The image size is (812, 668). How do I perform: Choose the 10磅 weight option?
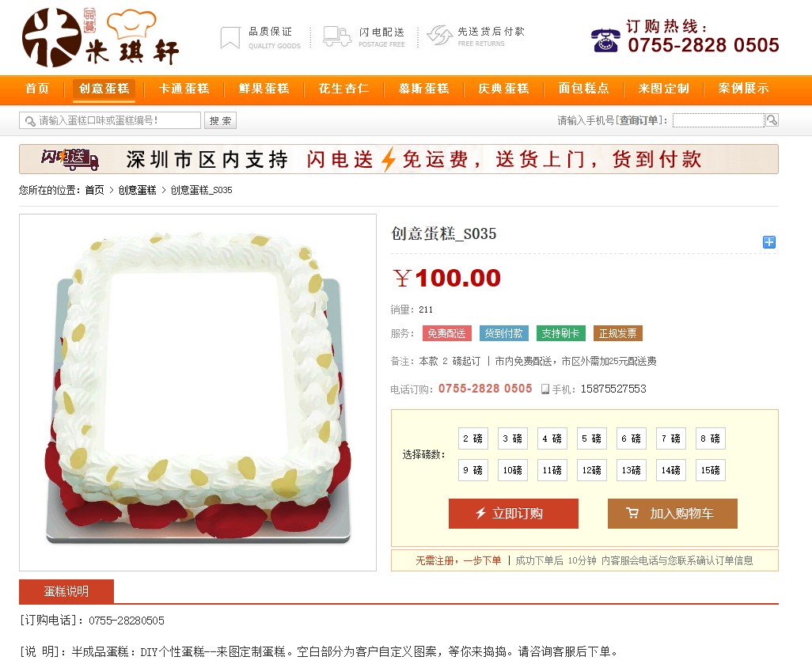point(513,470)
